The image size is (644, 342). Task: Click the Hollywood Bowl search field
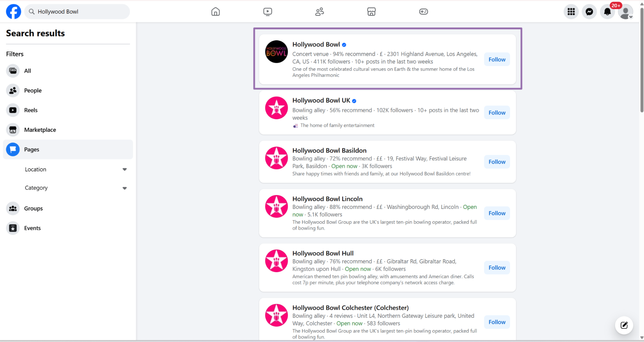pyautogui.click(x=77, y=12)
